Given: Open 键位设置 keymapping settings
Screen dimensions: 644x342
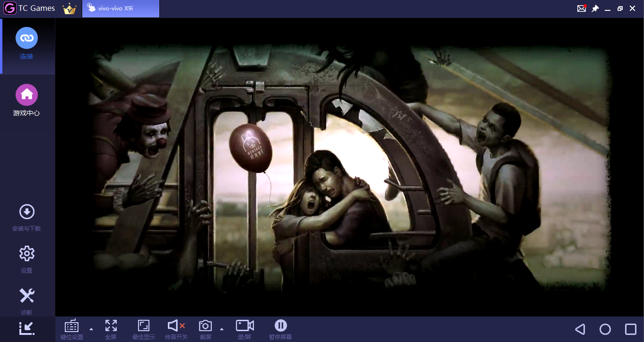Looking at the screenshot, I should [72, 329].
